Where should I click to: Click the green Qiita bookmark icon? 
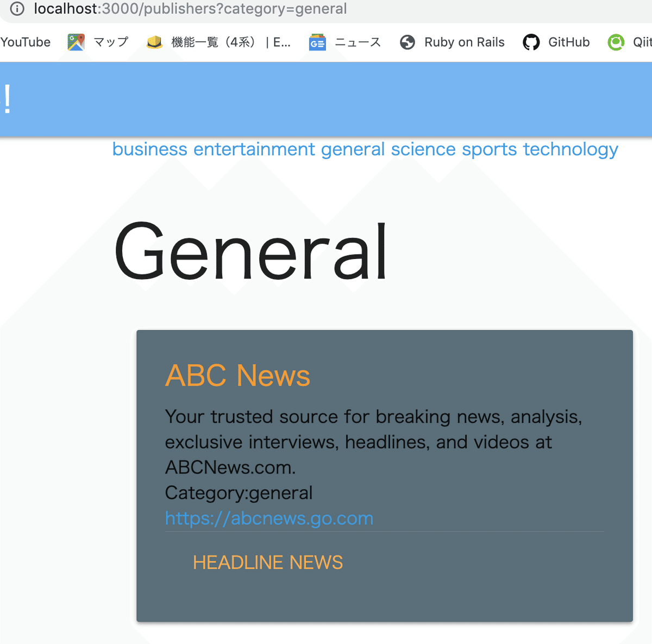pyautogui.click(x=616, y=42)
